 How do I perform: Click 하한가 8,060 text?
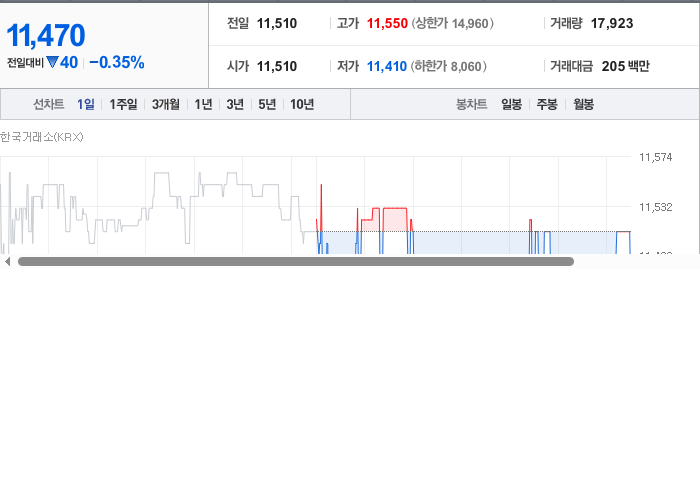(449, 66)
